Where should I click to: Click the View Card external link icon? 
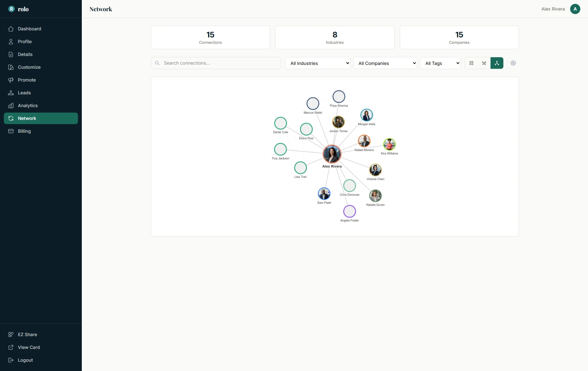click(11, 347)
